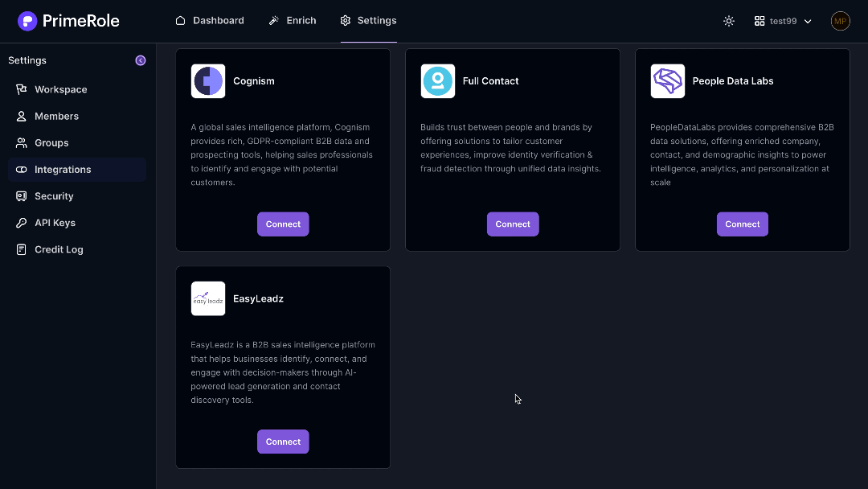Image resolution: width=868 pixels, height=489 pixels.
Task: Click the Integrations link icon
Action: coord(21,170)
